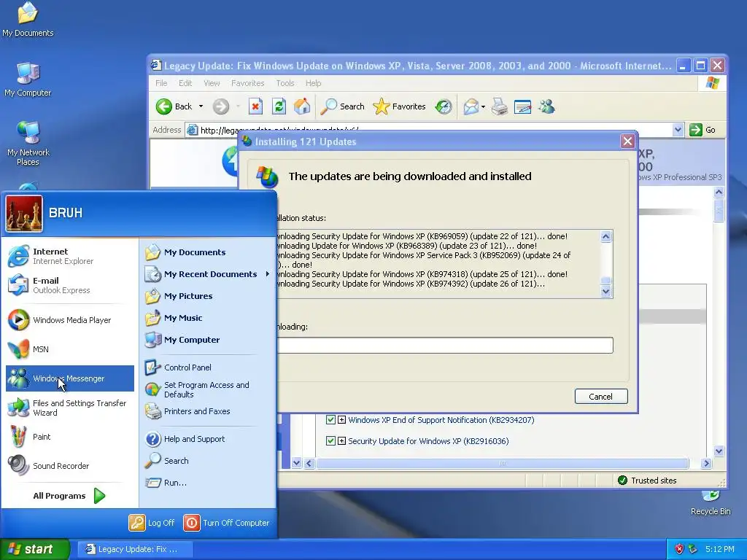This screenshot has height=560, width=747.
Task: Click scroll down arrow in installation status box
Action: (x=605, y=292)
